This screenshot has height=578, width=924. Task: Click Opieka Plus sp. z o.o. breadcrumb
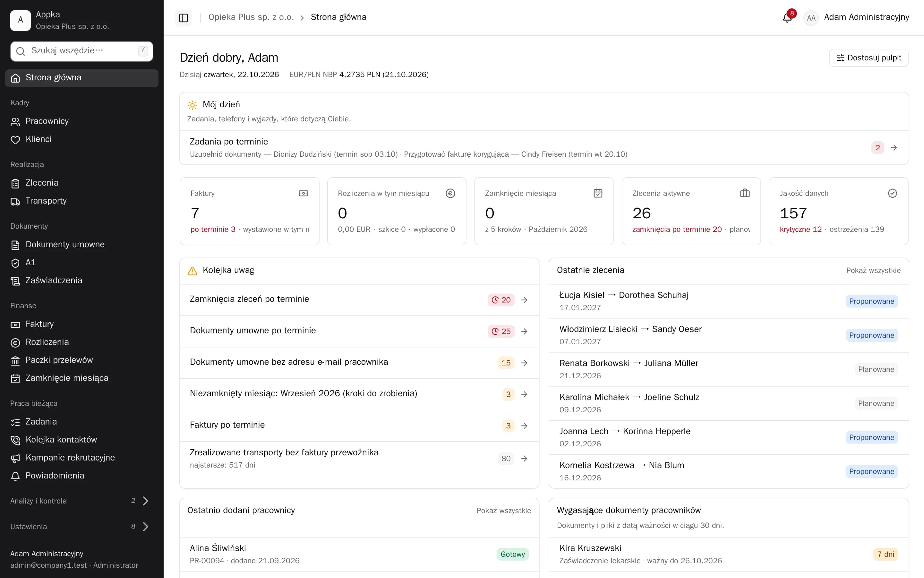(251, 17)
